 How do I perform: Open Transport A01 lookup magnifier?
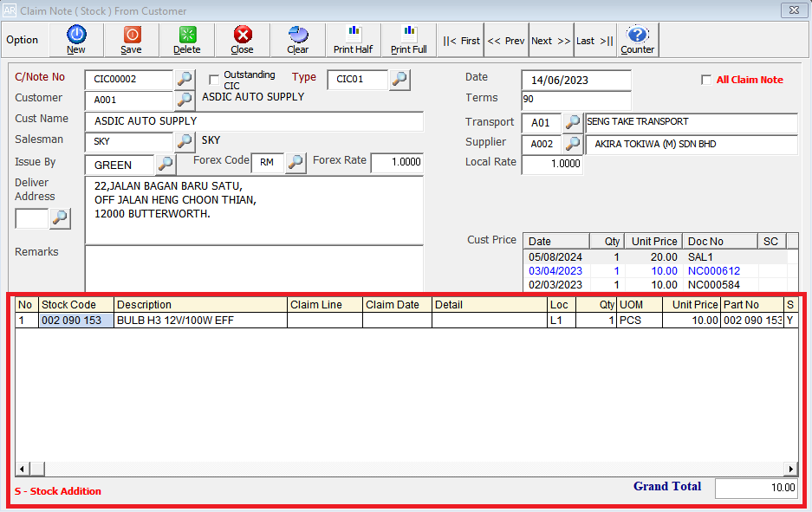point(572,123)
